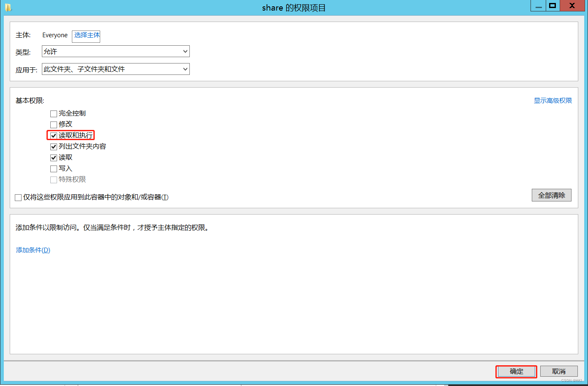
Task: Open the 类型 dropdown showing 允许
Action: [x=116, y=51]
